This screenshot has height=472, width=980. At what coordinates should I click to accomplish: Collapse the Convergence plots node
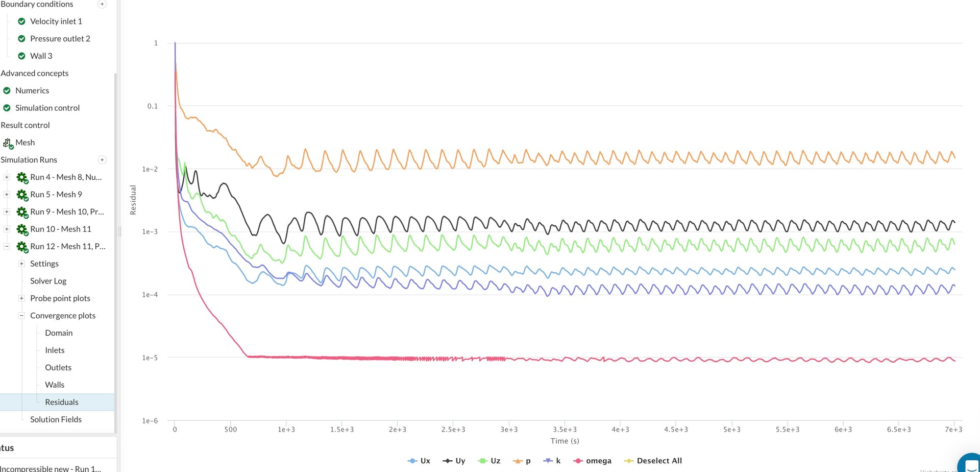click(x=21, y=316)
